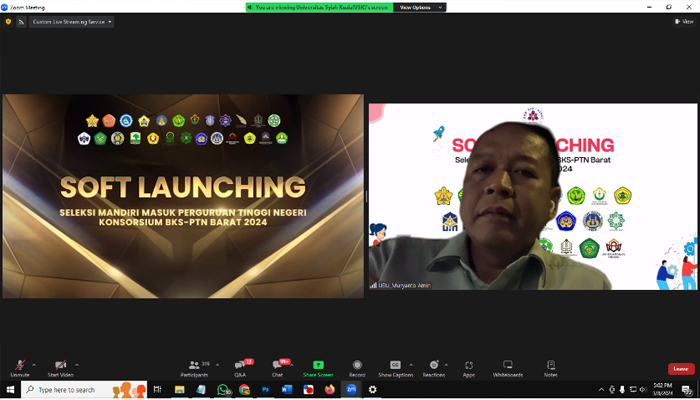Open the Q&A panel
Image resolution: width=700 pixels, height=400 pixels.
pyautogui.click(x=240, y=368)
